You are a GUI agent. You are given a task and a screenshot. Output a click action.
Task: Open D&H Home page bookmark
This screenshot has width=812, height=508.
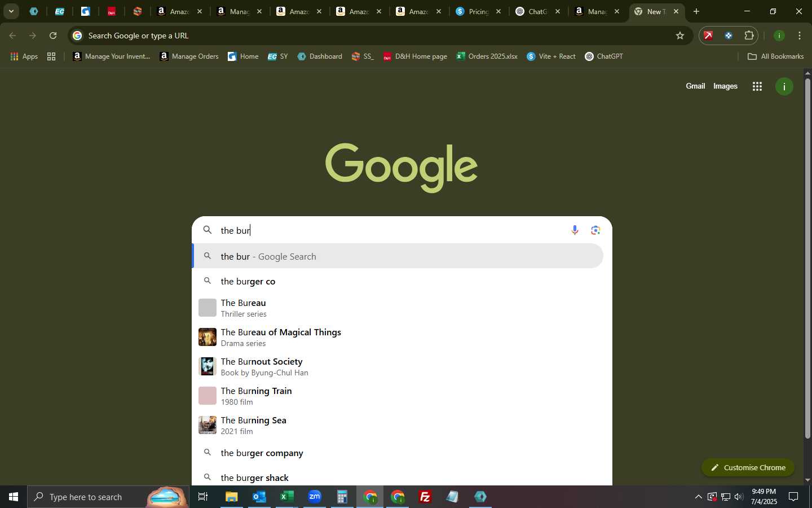pos(415,56)
